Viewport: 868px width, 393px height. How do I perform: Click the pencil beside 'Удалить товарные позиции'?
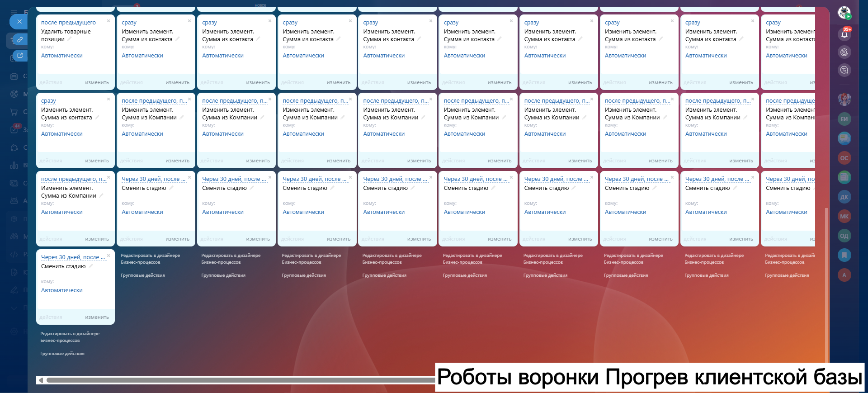[x=69, y=40]
